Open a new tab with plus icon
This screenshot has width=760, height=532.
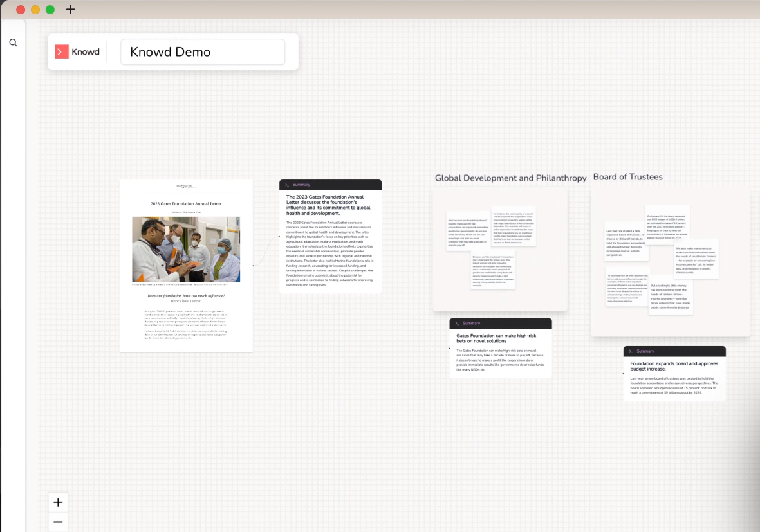pos(70,10)
